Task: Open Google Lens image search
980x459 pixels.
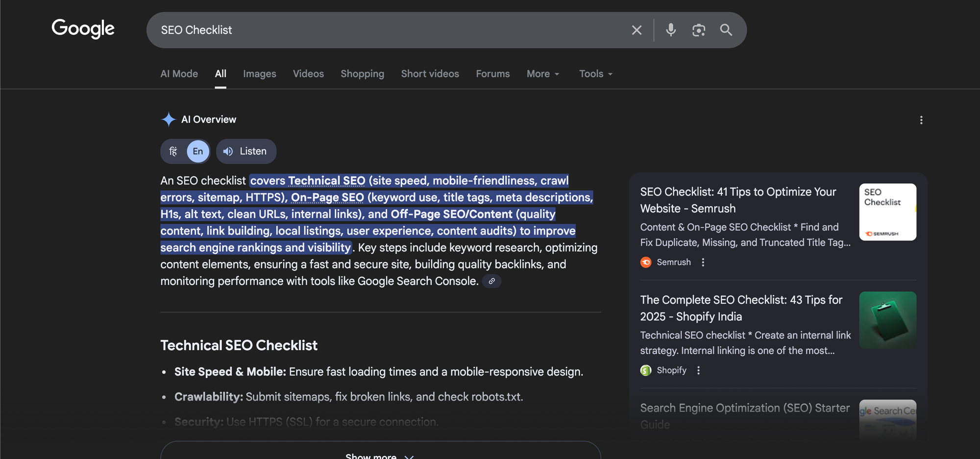Action: coord(699,30)
